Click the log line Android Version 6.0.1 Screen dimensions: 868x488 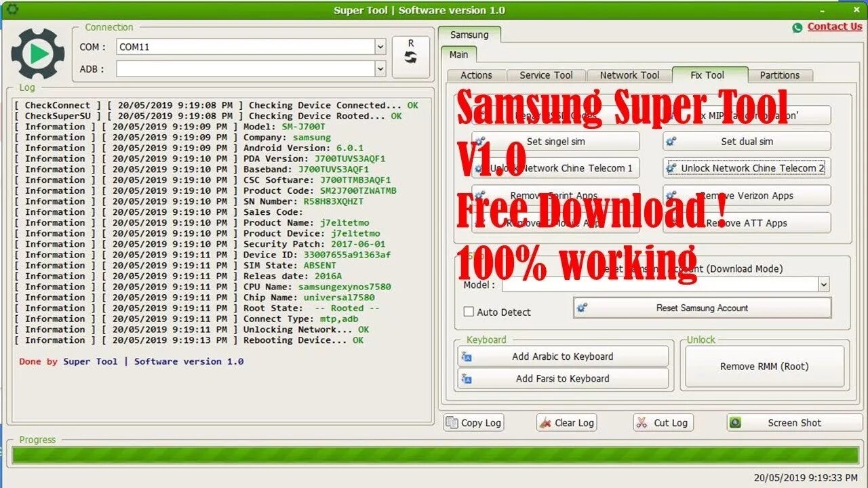coord(189,148)
